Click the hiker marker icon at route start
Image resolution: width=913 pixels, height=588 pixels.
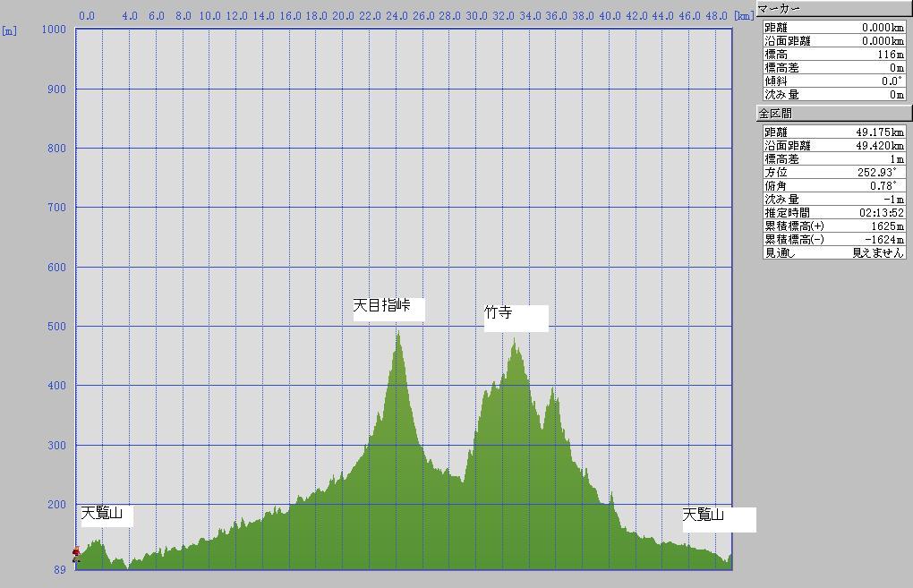(76, 555)
